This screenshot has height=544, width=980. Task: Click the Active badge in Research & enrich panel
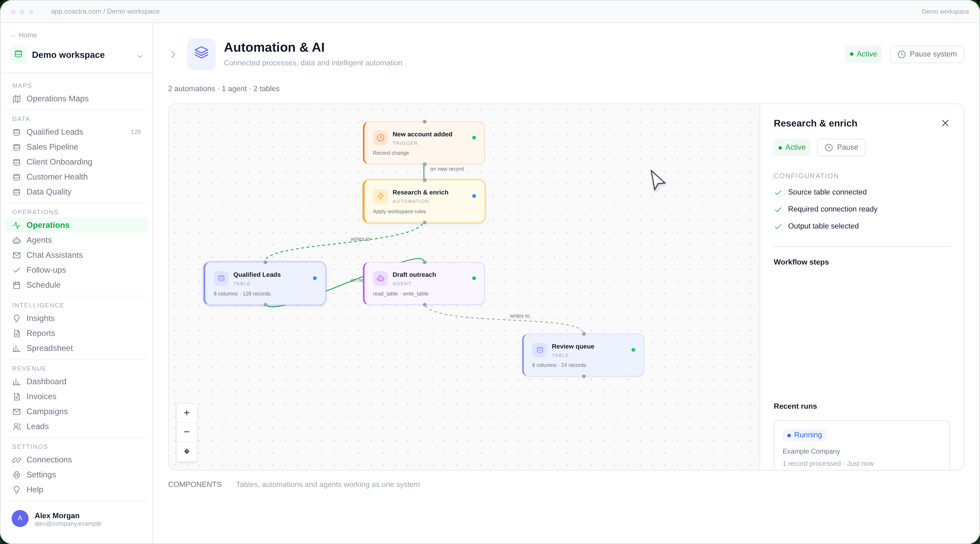tap(792, 148)
